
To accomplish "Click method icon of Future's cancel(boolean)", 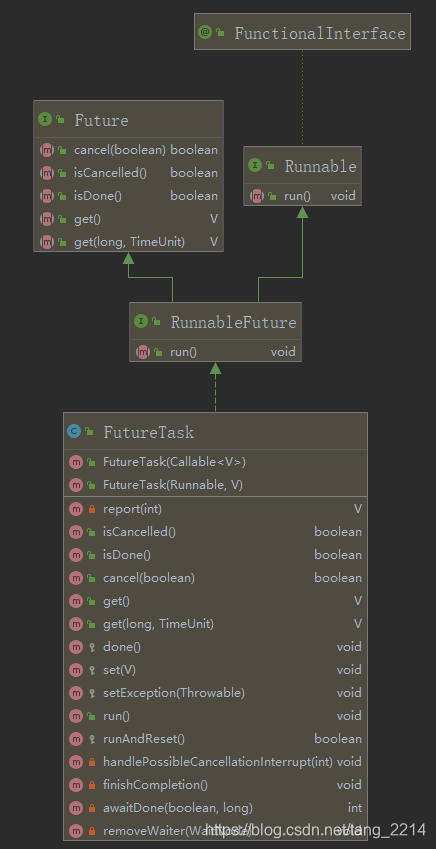I will tap(47, 150).
